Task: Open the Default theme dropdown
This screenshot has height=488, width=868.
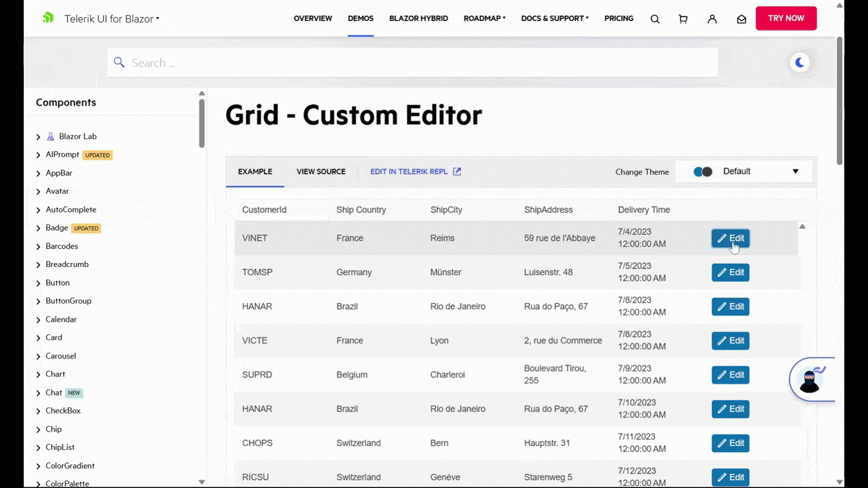Action: pyautogui.click(x=759, y=171)
